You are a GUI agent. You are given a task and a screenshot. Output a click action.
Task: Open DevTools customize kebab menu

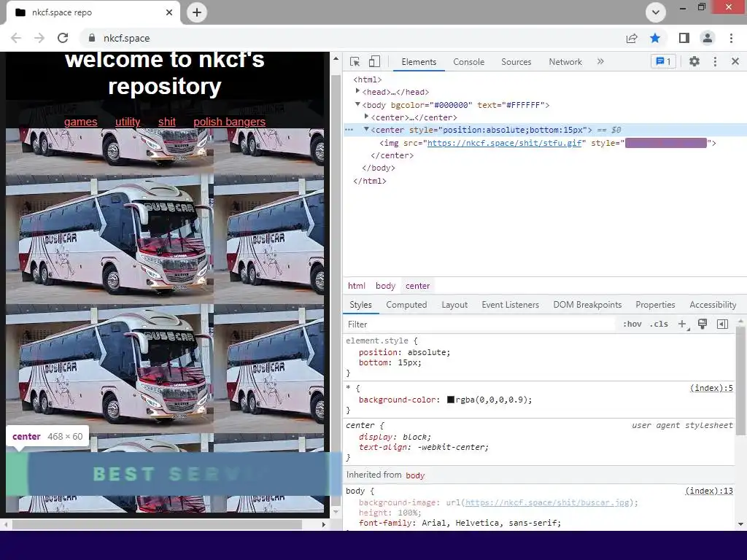715,61
